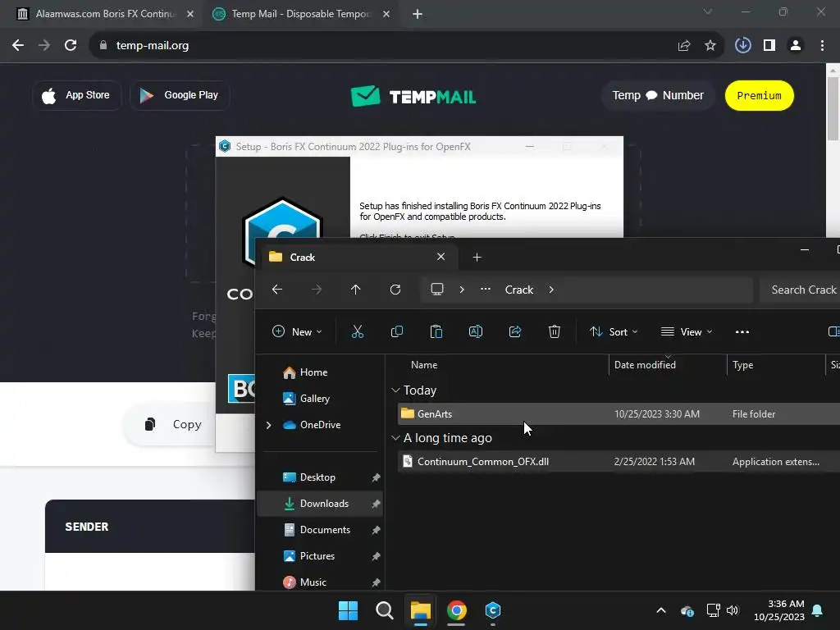
Task: Sort by Name column header
Action: click(x=424, y=365)
